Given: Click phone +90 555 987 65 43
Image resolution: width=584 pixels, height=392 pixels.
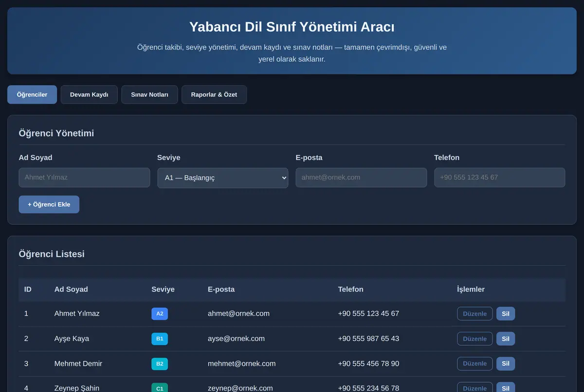Looking at the screenshot, I should (368, 339).
